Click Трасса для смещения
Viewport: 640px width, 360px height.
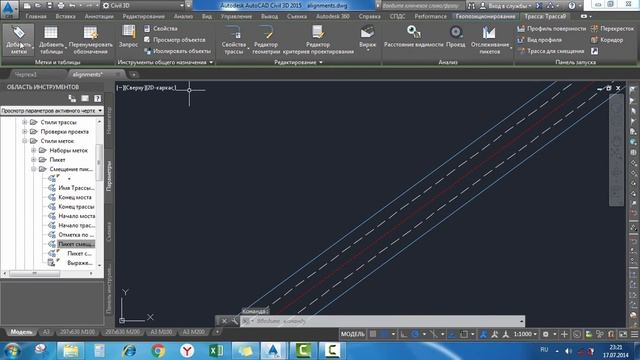tap(550, 51)
